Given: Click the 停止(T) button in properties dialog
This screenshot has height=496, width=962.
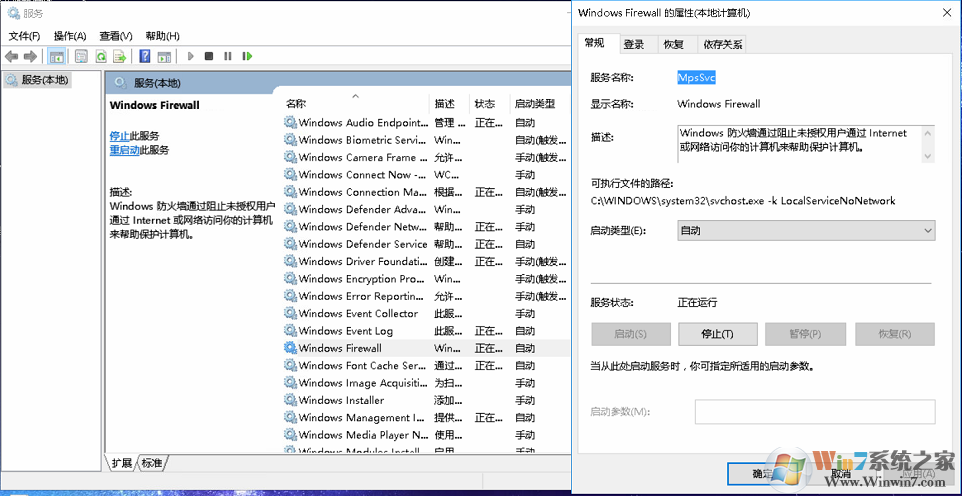Looking at the screenshot, I should (x=717, y=334).
